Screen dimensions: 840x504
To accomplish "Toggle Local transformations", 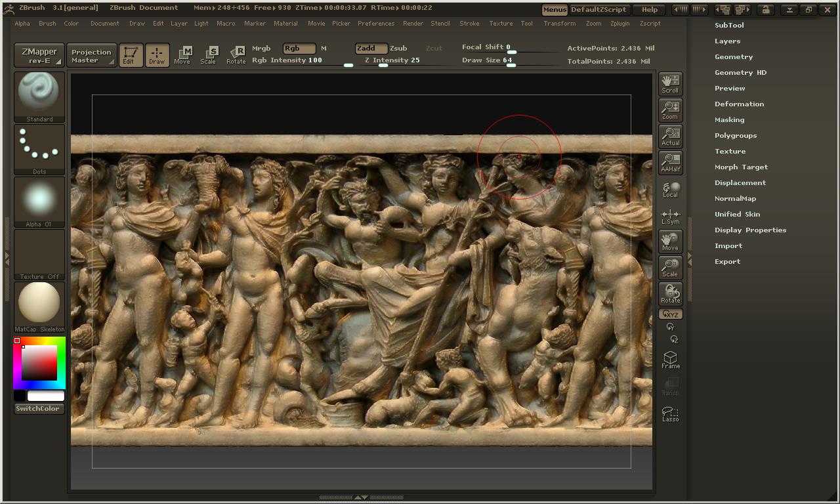I will [670, 190].
